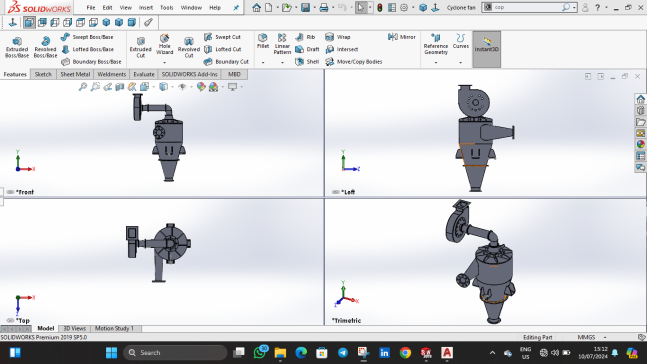Viewport: 647px width, 364px height.
Task: Click the Revolved Boss/Base icon
Action: 45,41
